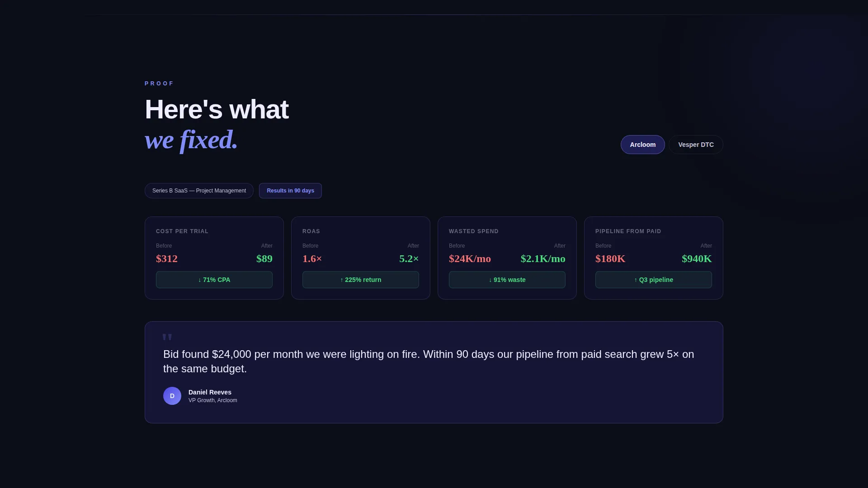Click the Q3 pipeline badge

[x=654, y=280]
